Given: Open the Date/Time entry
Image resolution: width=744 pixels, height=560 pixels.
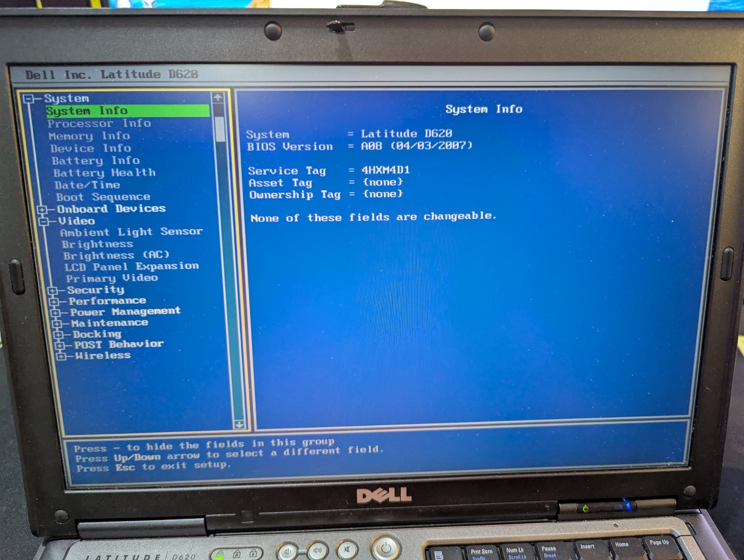Looking at the screenshot, I should coord(87,185).
